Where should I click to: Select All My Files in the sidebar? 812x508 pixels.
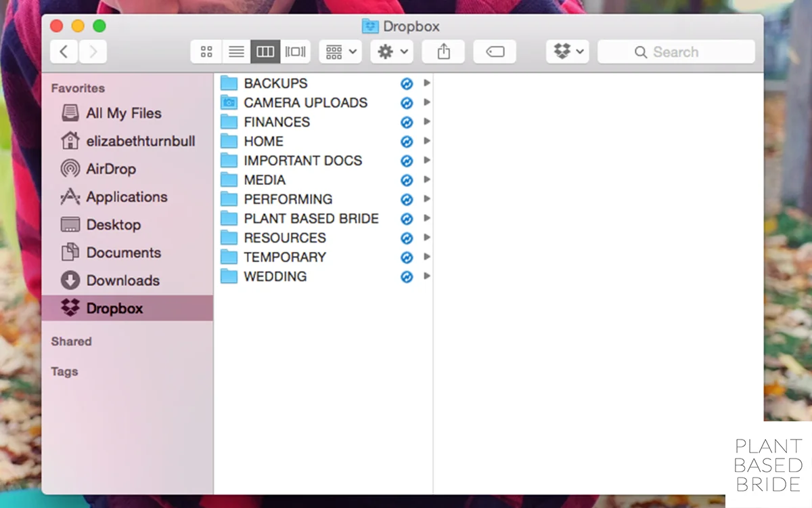coord(124,113)
